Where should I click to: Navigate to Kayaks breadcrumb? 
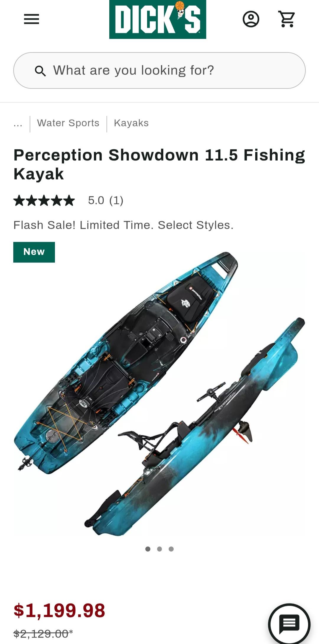(x=131, y=123)
